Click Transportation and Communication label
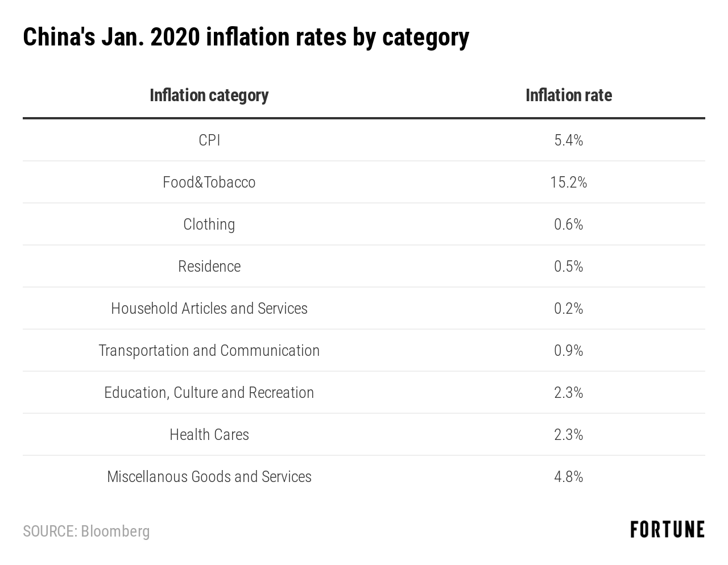Image resolution: width=728 pixels, height=565 pixels. pos(209,351)
